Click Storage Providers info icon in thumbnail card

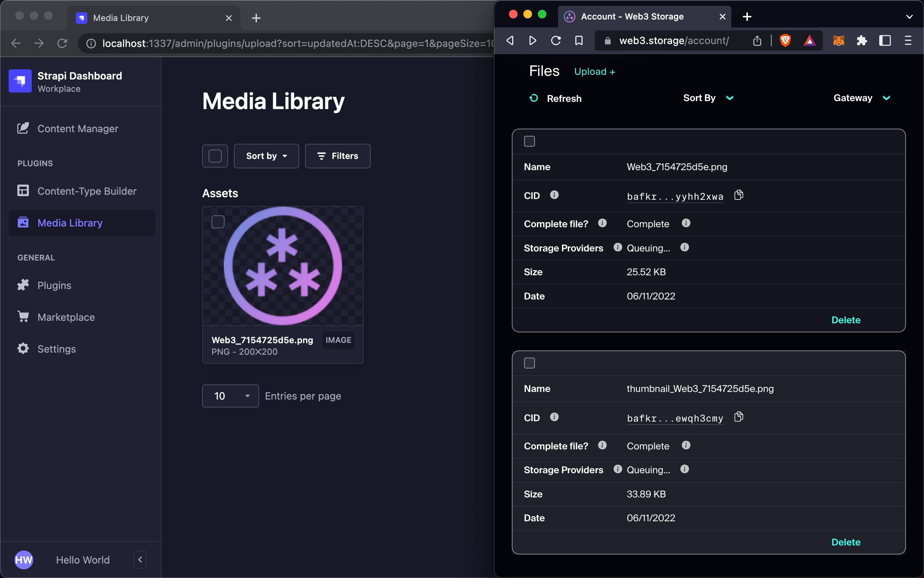tap(618, 469)
